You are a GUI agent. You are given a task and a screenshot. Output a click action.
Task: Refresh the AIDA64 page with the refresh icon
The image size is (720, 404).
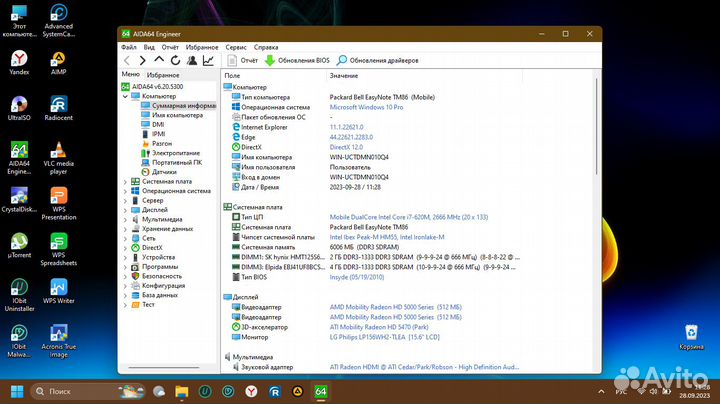tap(175, 60)
